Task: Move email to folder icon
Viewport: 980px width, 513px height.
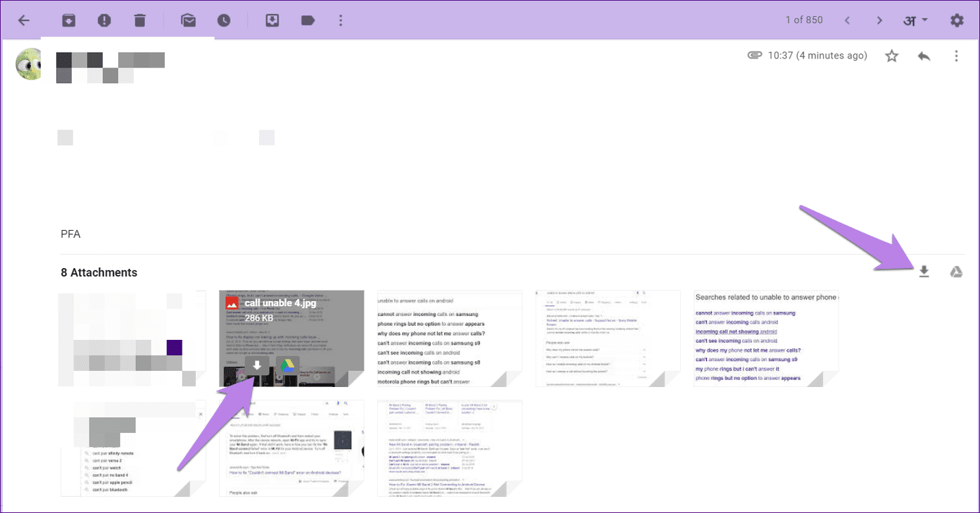Action: click(x=272, y=20)
